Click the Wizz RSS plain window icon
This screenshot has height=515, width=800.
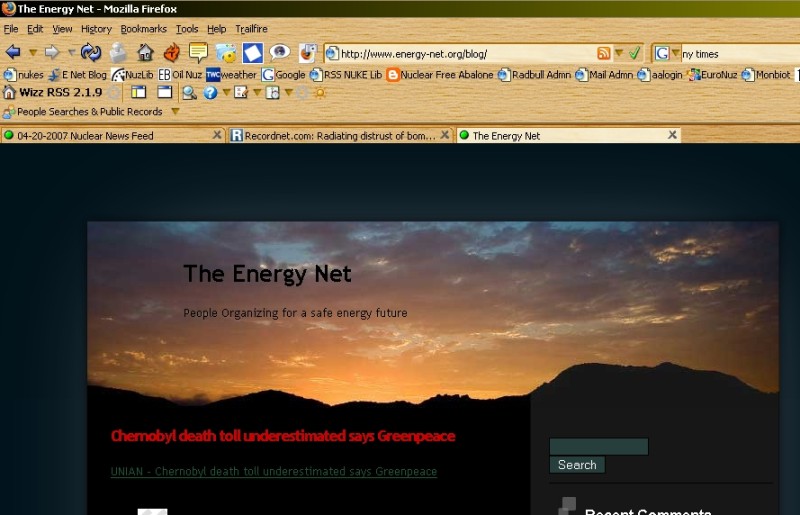click(x=164, y=92)
